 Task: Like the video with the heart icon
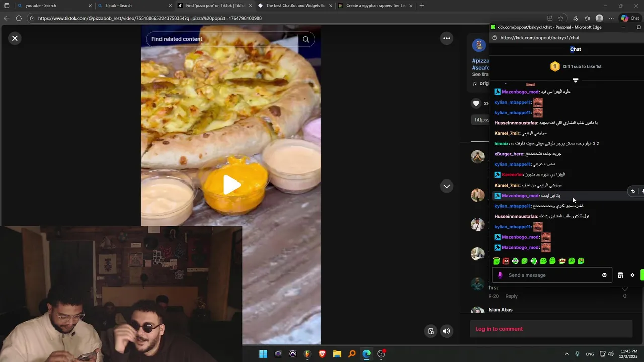pos(476,103)
